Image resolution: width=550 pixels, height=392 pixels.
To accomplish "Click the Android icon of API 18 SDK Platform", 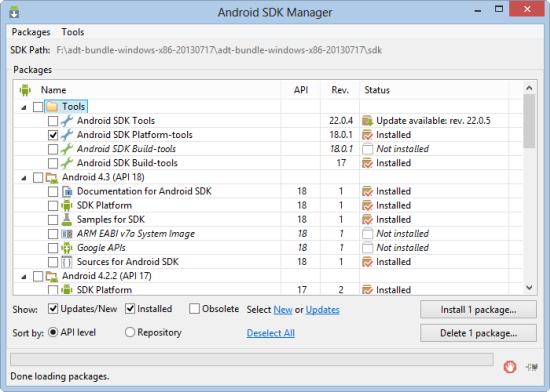I will click(67, 205).
